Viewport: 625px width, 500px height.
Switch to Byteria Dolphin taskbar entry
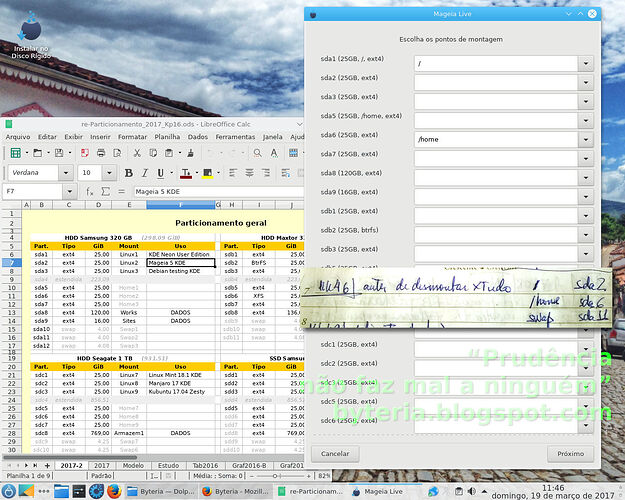click(161, 491)
